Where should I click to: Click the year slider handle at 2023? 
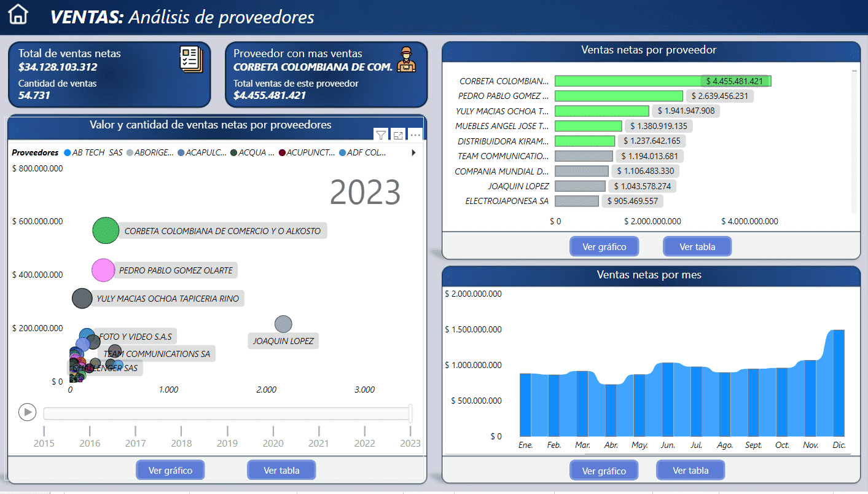(x=410, y=414)
